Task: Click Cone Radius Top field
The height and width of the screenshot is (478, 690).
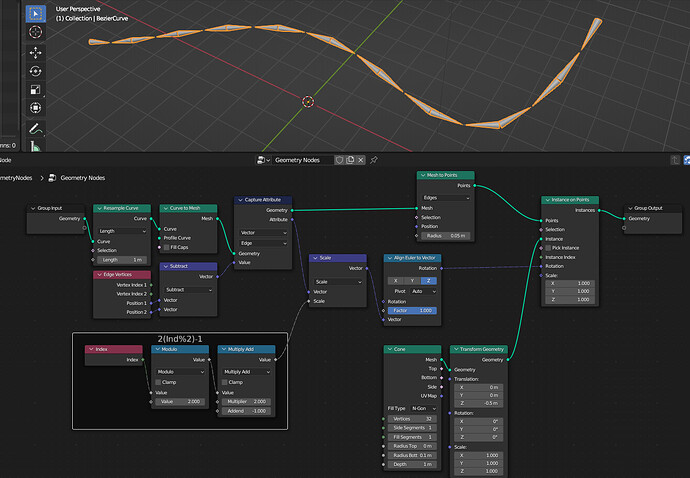Action: [x=412, y=446]
